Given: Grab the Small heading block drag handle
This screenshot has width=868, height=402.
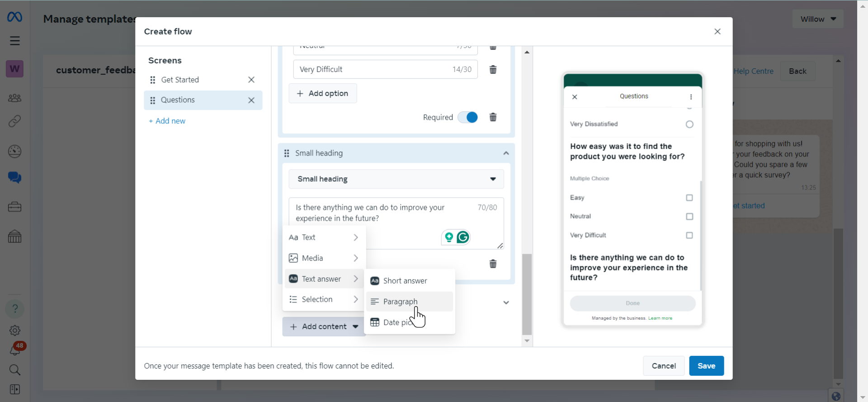Looking at the screenshot, I should click(287, 153).
